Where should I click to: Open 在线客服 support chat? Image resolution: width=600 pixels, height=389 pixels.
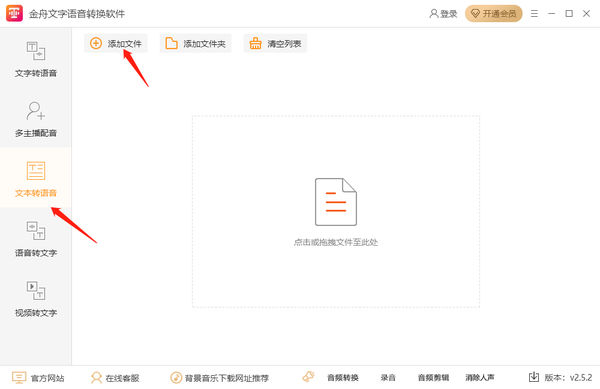pos(115,378)
